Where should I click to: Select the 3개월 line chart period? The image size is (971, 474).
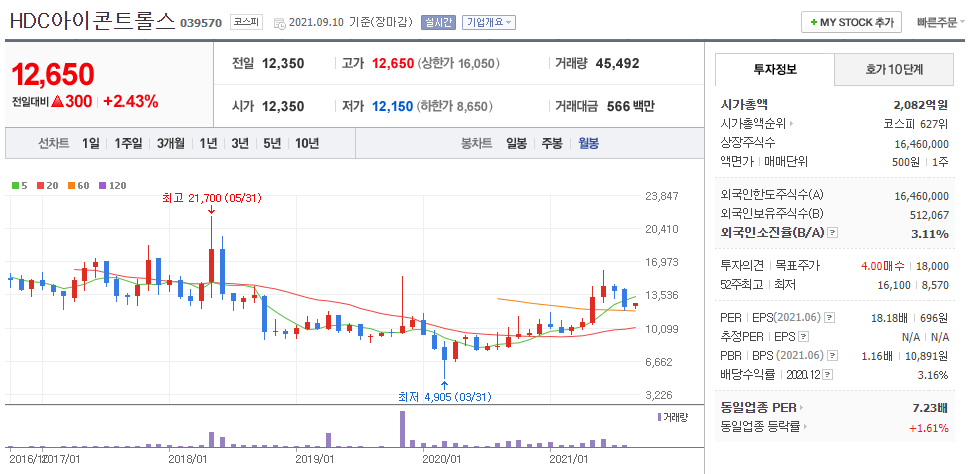point(171,144)
